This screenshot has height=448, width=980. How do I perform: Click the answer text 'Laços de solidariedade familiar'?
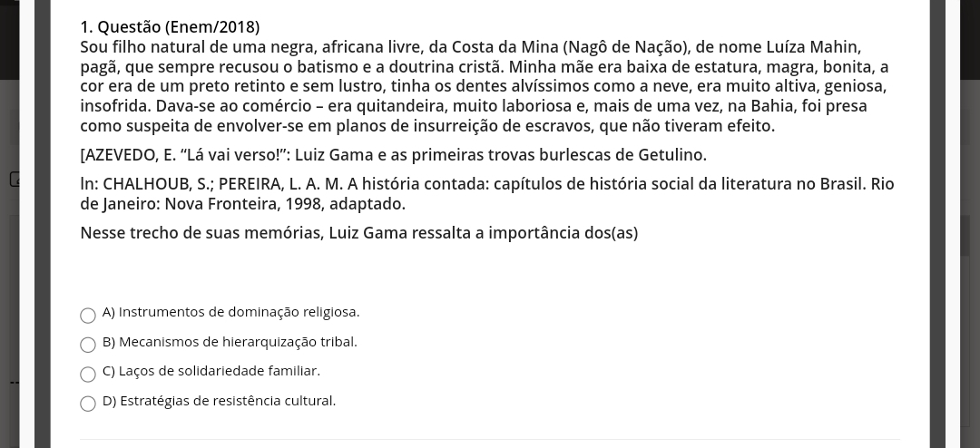pos(220,371)
